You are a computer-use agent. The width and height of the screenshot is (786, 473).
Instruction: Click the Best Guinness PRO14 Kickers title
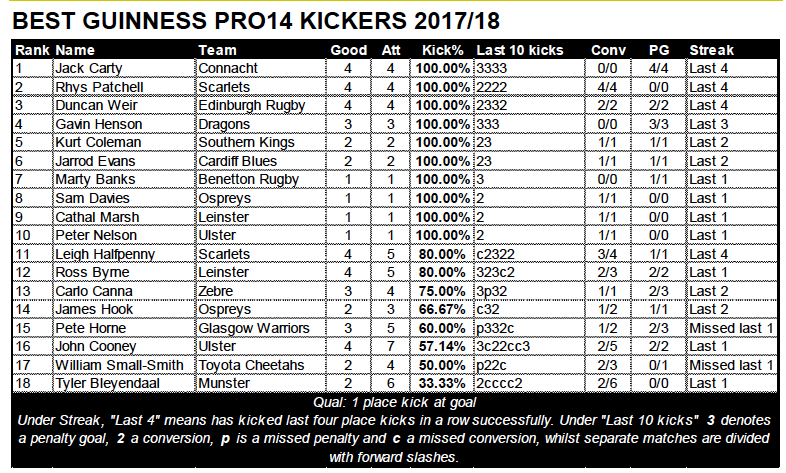tap(256, 21)
